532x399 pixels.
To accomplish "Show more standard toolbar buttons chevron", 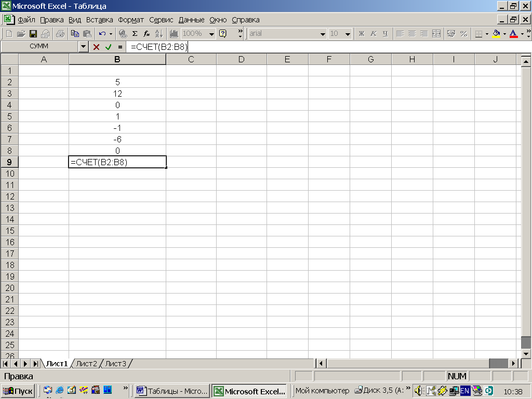I will [x=240, y=33].
